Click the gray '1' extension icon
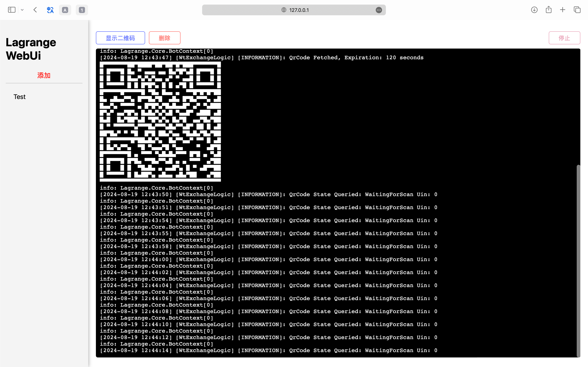This screenshot has width=588, height=367. pyautogui.click(x=82, y=10)
